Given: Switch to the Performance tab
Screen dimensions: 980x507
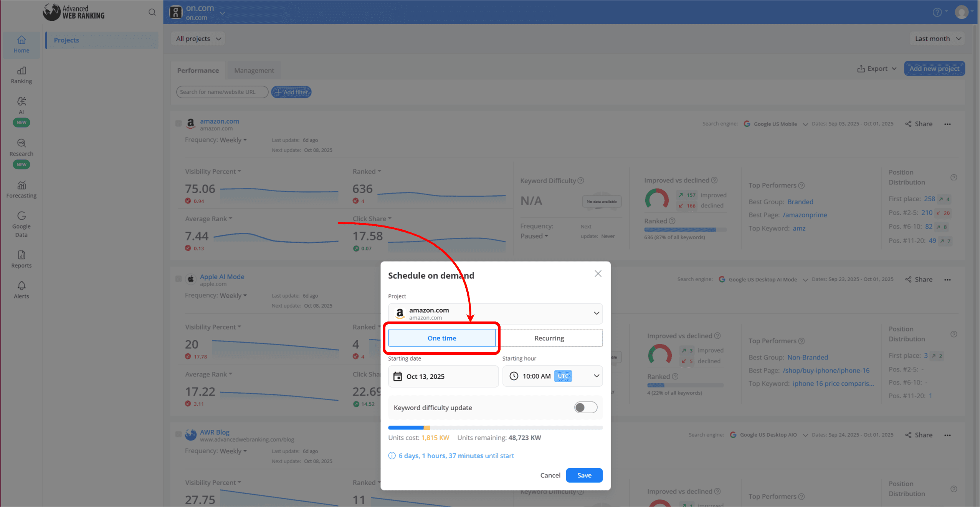Looking at the screenshot, I should click(x=198, y=70).
